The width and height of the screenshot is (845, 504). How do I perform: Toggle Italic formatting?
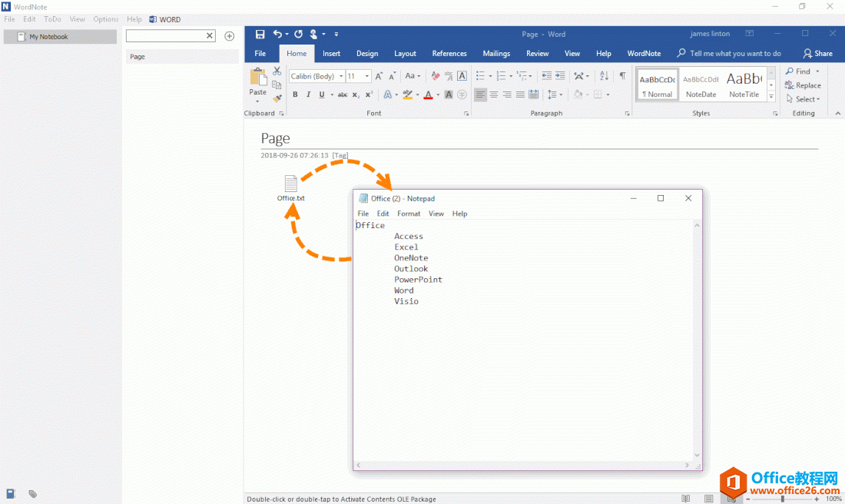tap(308, 94)
